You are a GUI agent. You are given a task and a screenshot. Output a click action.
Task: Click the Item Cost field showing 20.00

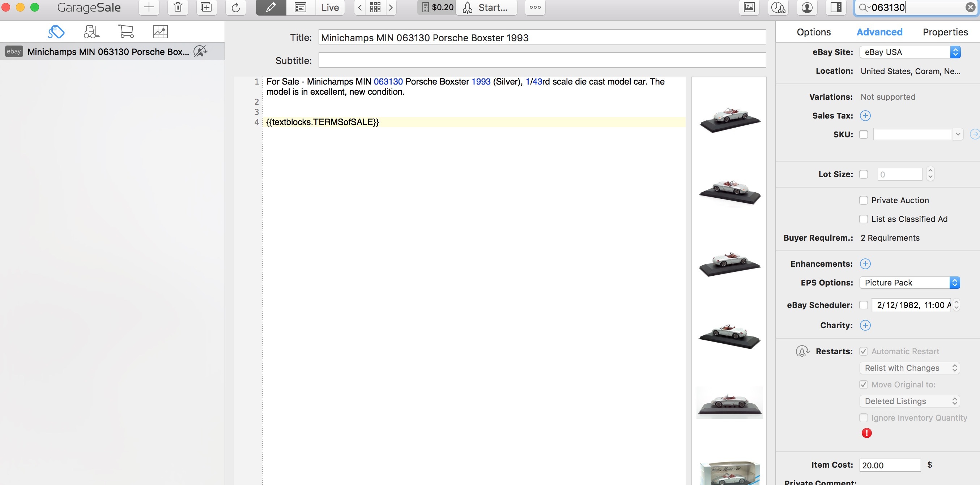(890, 465)
